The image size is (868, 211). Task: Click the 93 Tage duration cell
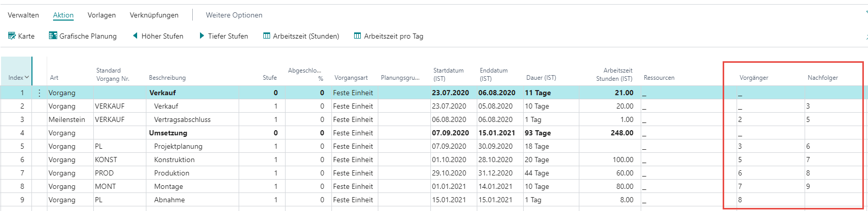click(538, 133)
